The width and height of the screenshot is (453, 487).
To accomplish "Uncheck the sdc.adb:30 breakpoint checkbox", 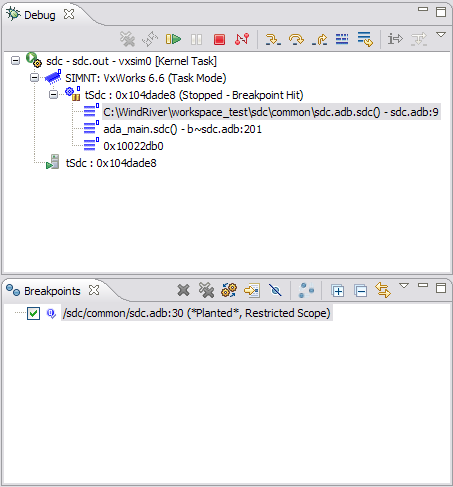I will click(x=33, y=313).
